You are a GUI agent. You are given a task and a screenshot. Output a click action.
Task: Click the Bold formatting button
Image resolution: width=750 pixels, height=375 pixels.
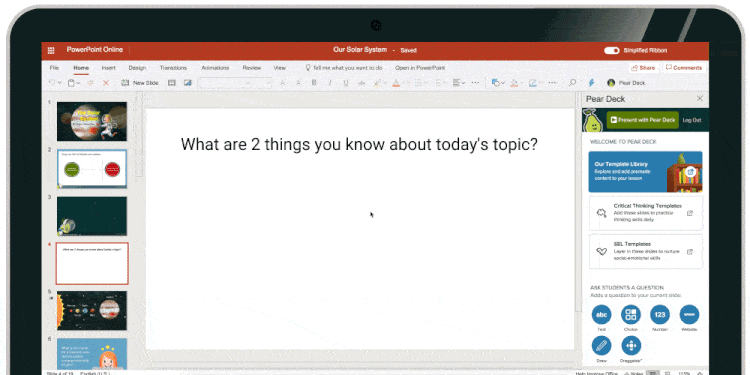pyautogui.click(x=314, y=83)
